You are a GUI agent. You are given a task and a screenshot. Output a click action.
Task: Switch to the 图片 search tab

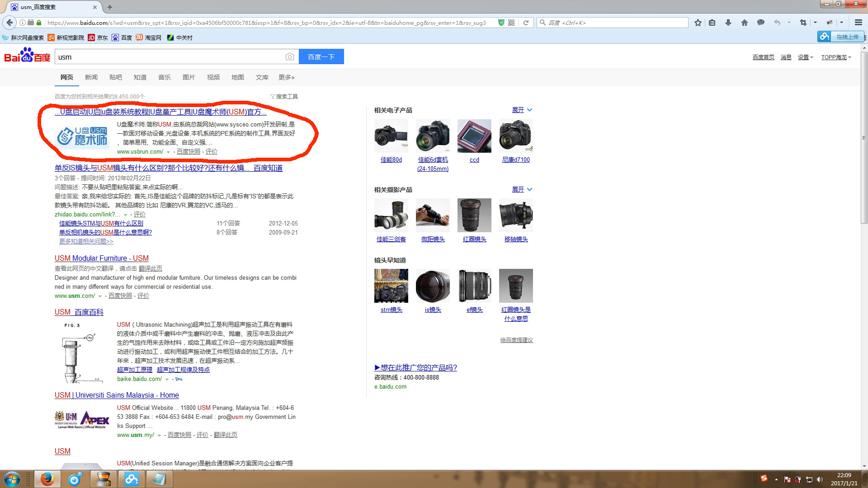(x=189, y=77)
